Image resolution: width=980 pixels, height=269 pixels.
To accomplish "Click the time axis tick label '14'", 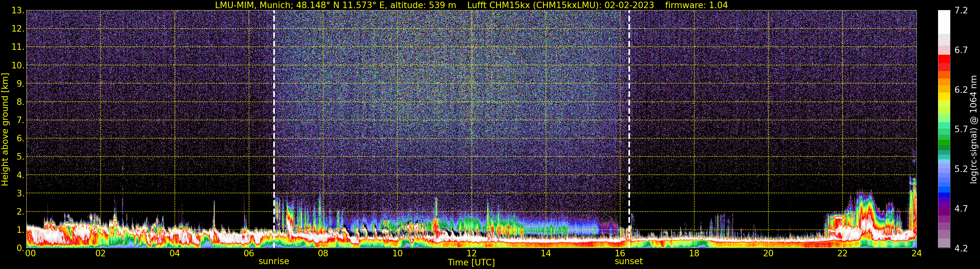I will (x=545, y=253).
